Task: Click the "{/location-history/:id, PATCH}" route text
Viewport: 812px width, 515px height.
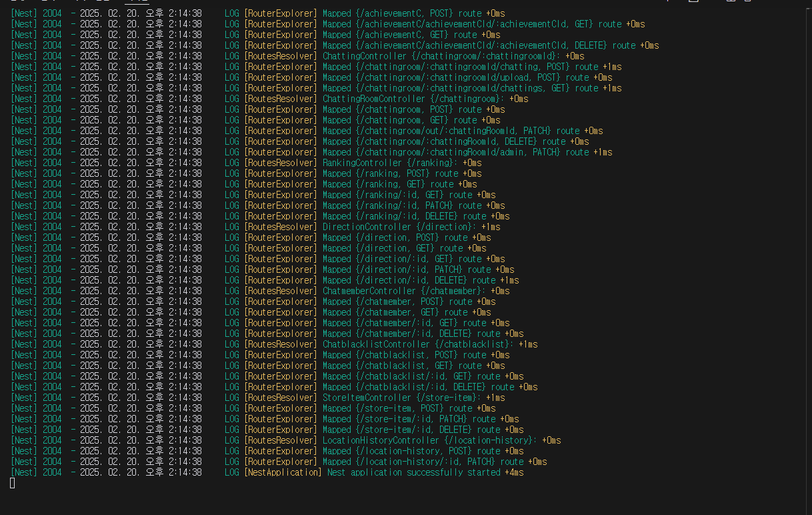Action: (x=425, y=462)
